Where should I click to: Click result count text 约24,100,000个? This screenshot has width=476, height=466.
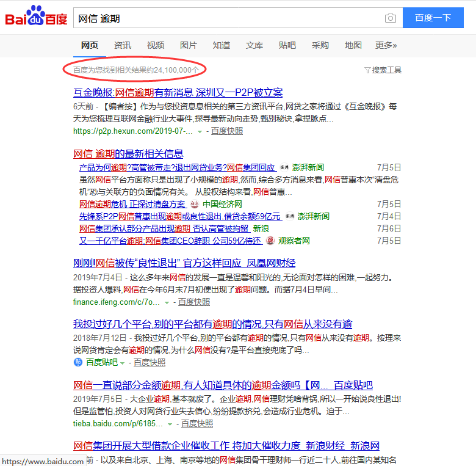173,70
